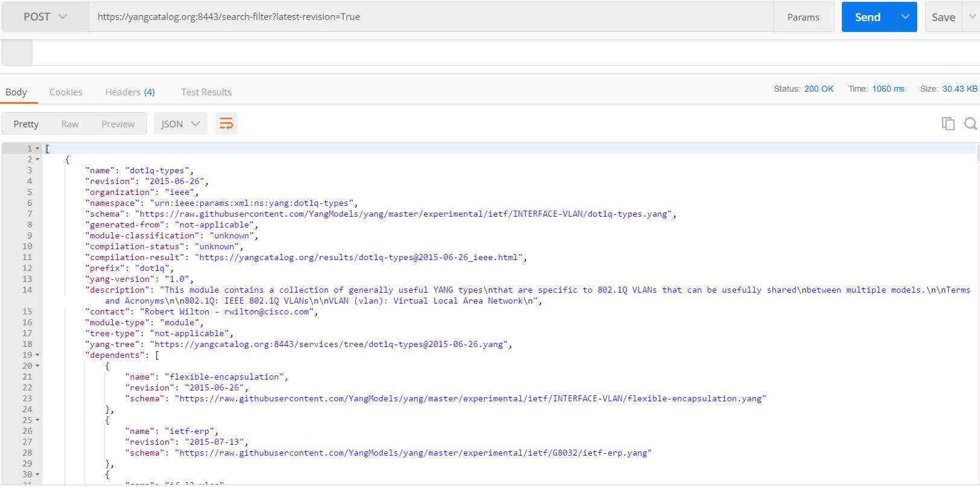This screenshot has height=487, width=980.
Task: Click the revision value "2015-06-26" on line 4
Action: tap(175, 181)
